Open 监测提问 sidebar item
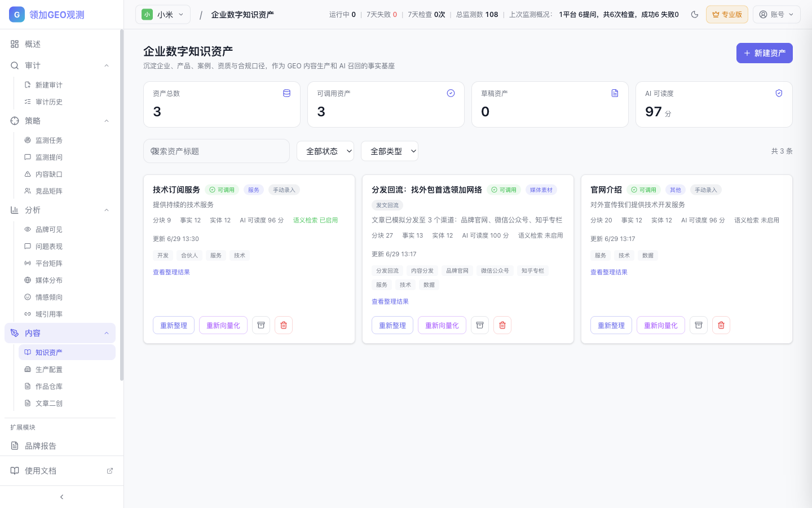The width and height of the screenshot is (812, 508). (67, 157)
